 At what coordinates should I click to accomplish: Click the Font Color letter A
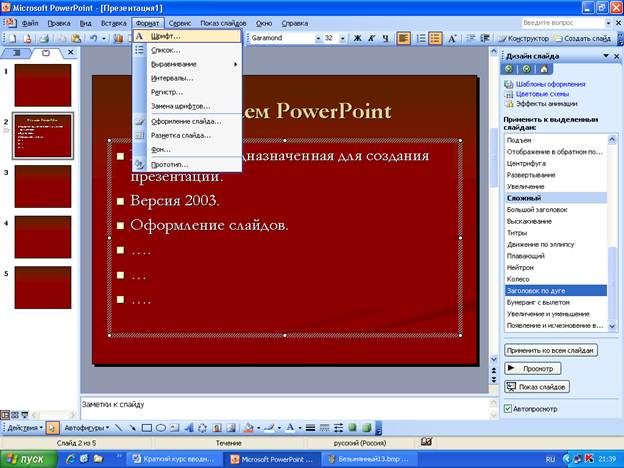pyautogui.click(x=290, y=428)
